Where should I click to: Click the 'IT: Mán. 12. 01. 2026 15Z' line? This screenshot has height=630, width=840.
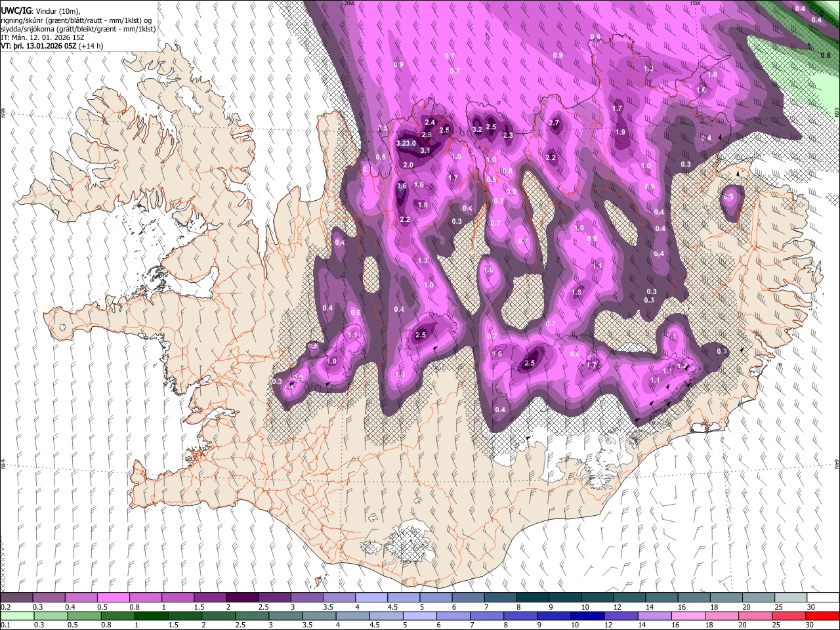(43, 37)
